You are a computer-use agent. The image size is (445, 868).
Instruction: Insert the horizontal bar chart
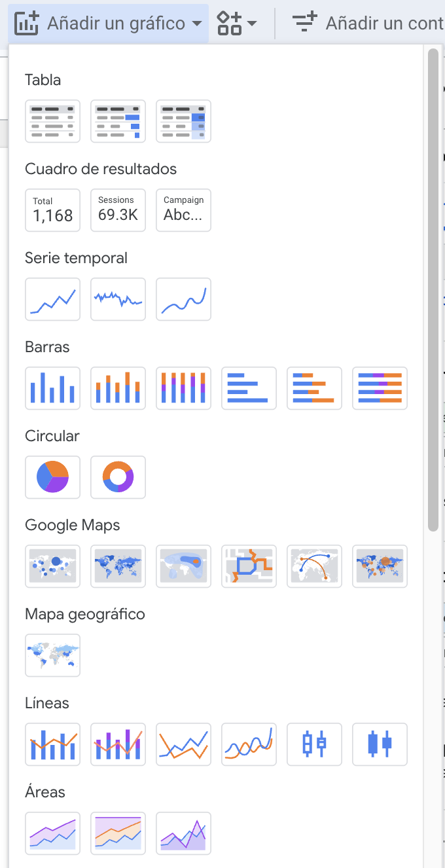(249, 388)
